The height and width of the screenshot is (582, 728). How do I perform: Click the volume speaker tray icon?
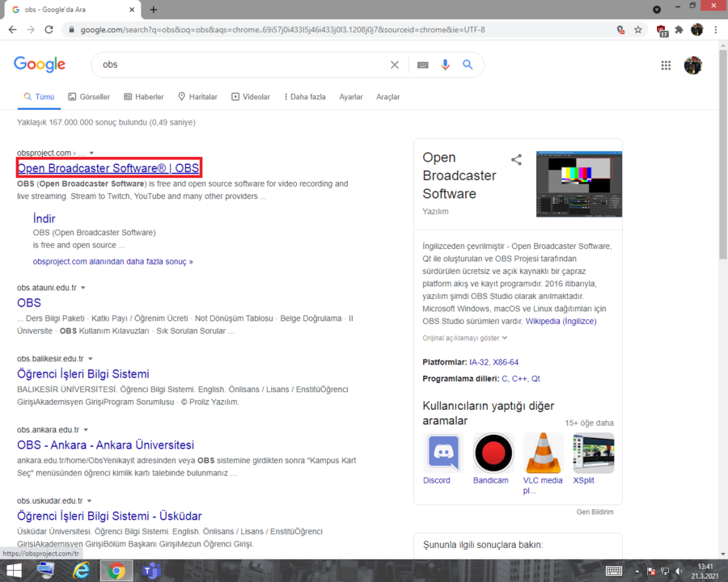coord(679,571)
